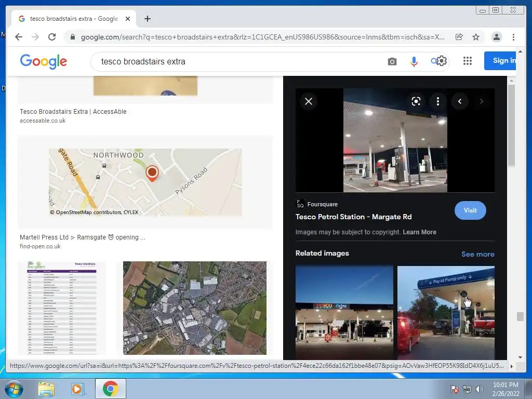Open a new tab with the plus button
532x399 pixels.
pos(147,19)
